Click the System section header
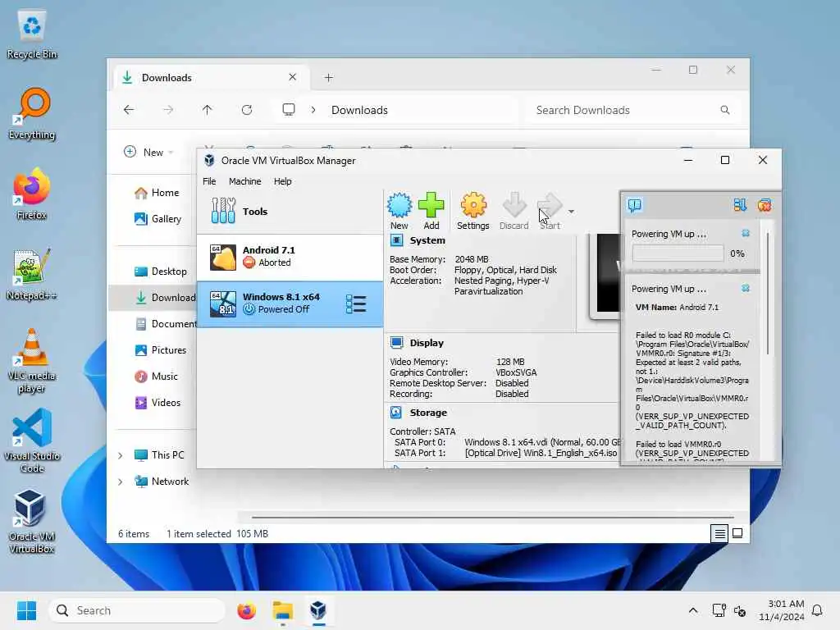This screenshot has width=840, height=630. (427, 240)
